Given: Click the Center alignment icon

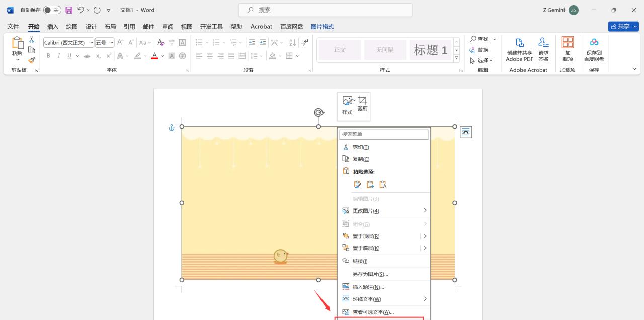Looking at the screenshot, I should (x=210, y=56).
